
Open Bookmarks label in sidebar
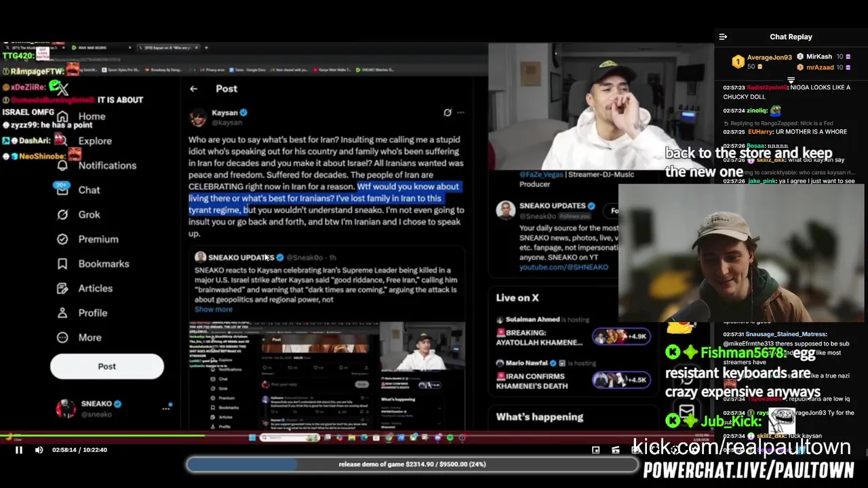[x=103, y=264]
